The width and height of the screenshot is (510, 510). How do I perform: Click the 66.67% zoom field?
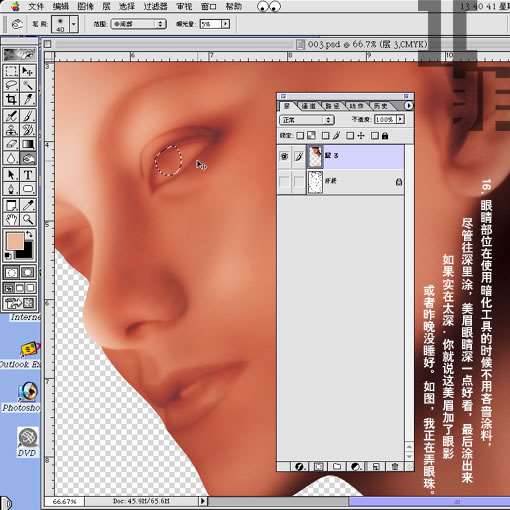[x=64, y=501]
